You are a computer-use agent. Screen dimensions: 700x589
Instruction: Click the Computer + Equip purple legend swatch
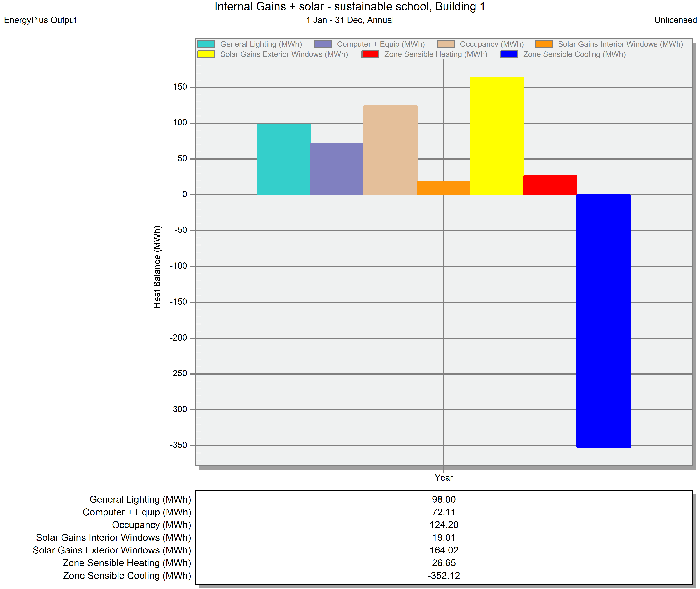323,44
